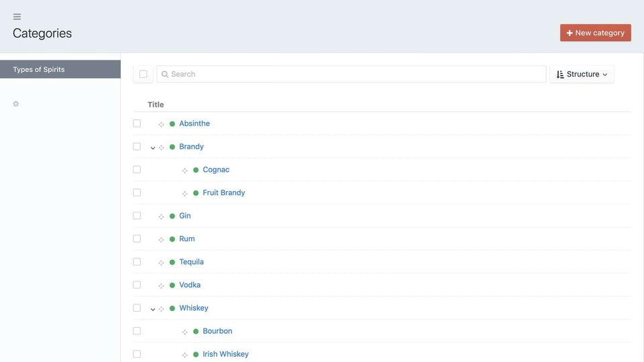
Task: Grab the move handle for Fruit Brandy
Action: pos(185,193)
